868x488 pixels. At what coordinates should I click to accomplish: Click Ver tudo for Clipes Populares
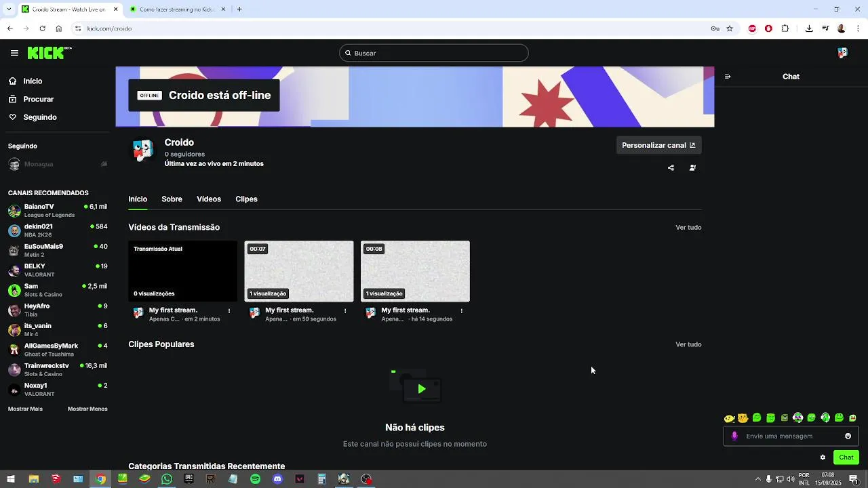688,344
